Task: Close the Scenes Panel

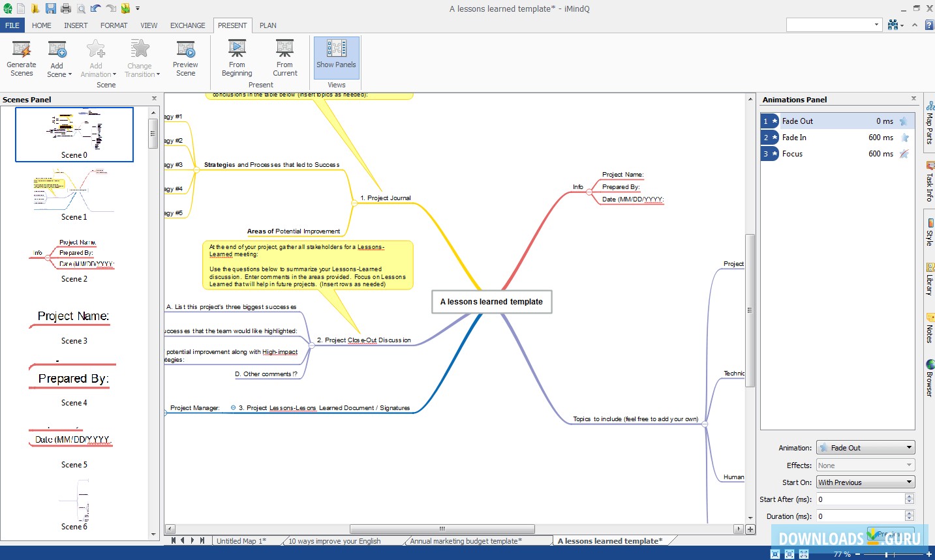Action: pyautogui.click(x=155, y=98)
